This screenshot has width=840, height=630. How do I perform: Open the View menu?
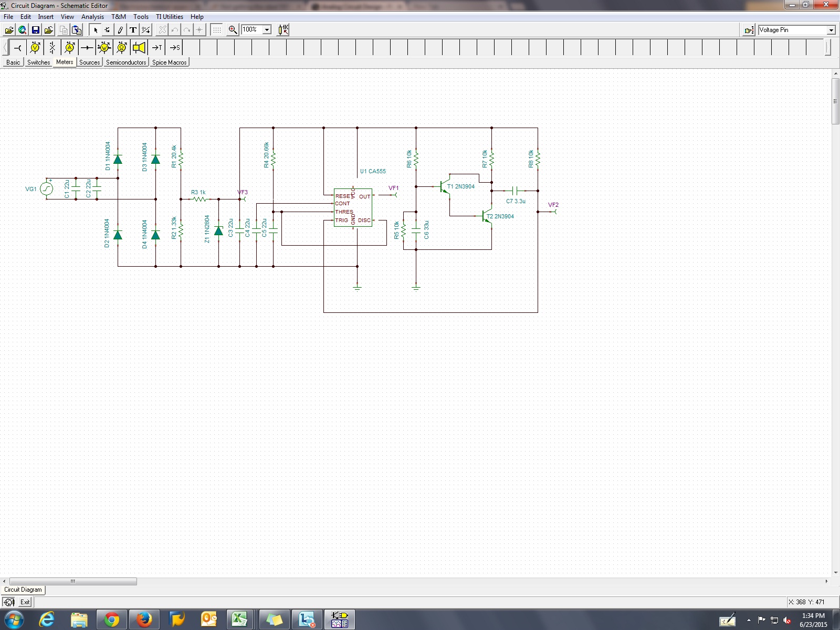67,17
